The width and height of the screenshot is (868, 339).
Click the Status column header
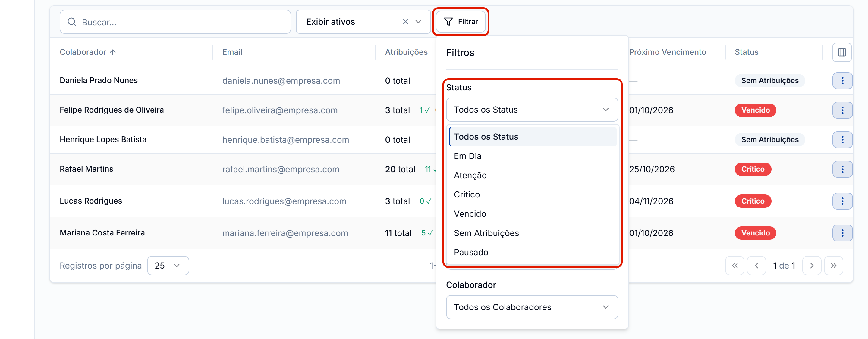[x=746, y=52]
